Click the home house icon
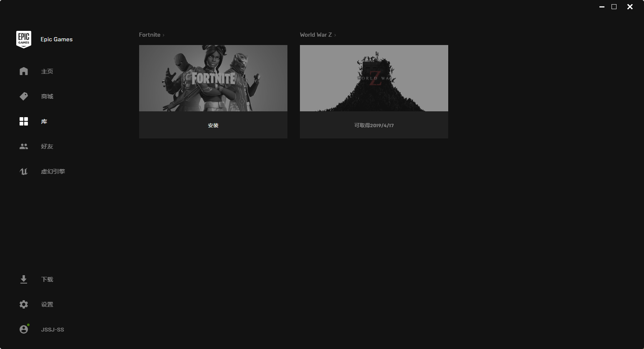Viewport: 644px width, 349px height. [x=24, y=71]
